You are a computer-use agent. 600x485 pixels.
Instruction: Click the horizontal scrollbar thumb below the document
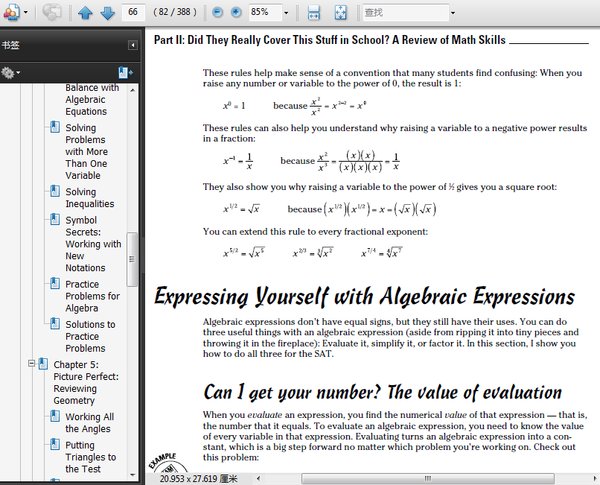pyautogui.click(x=428, y=478)
